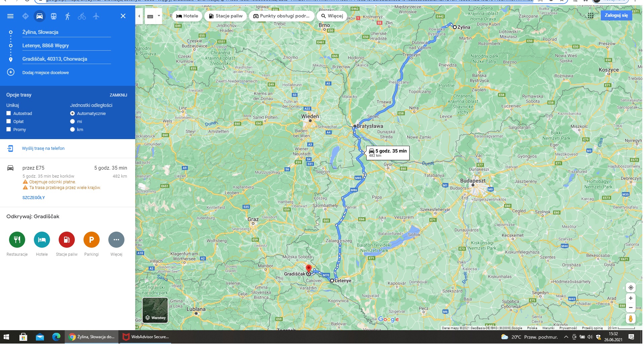
Task: Select the cycling travel mode icon
Action: (82, 16)
